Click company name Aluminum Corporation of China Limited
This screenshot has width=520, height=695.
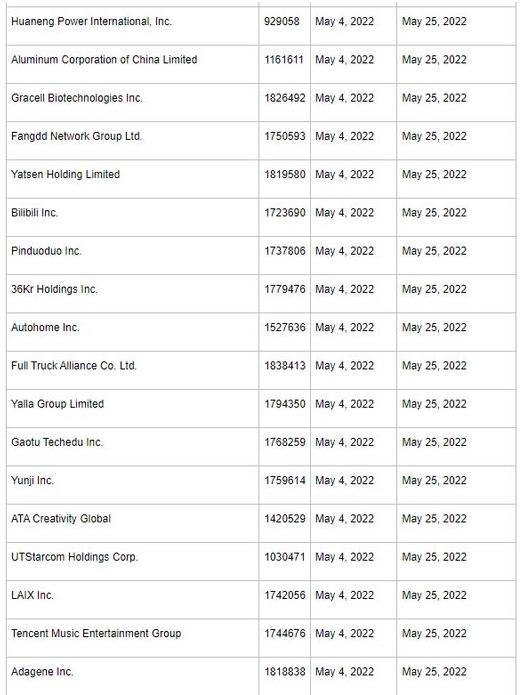(104, 59)
